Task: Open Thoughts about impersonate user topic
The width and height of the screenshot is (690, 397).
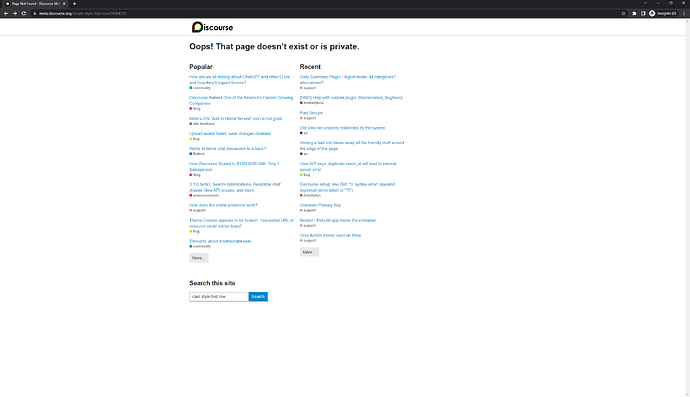Action: click(220, 241)
